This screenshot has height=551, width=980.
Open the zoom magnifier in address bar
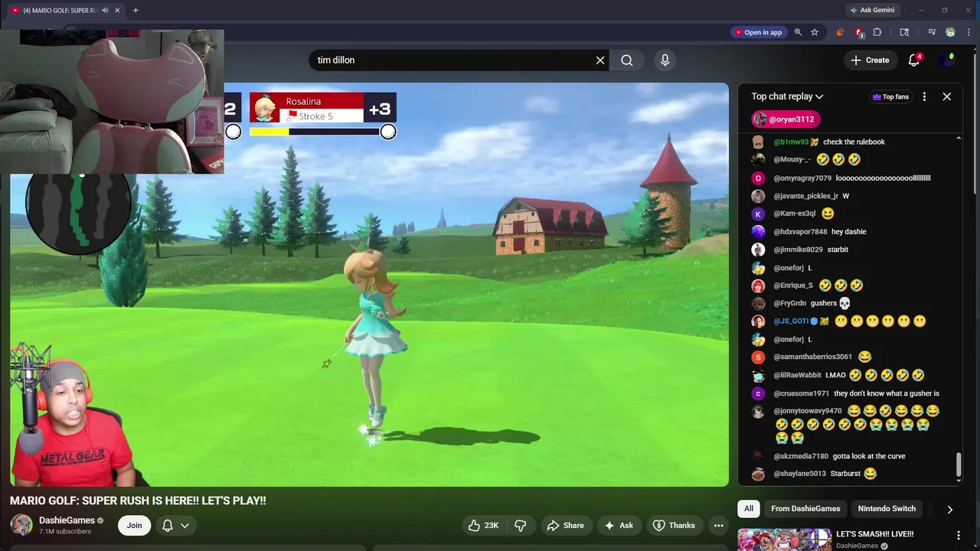click(x=798, y=32)
